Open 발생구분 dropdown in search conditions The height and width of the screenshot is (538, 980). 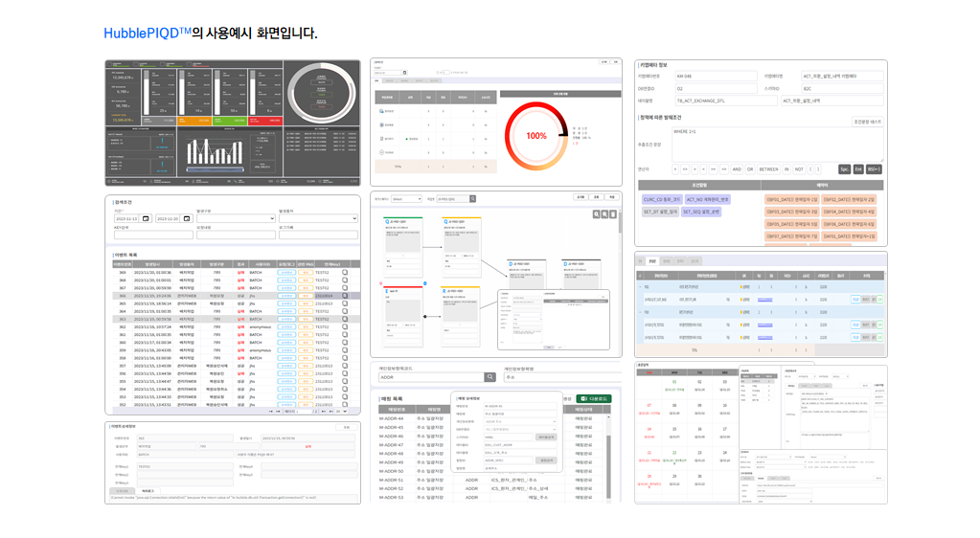[x=236, y=218]
